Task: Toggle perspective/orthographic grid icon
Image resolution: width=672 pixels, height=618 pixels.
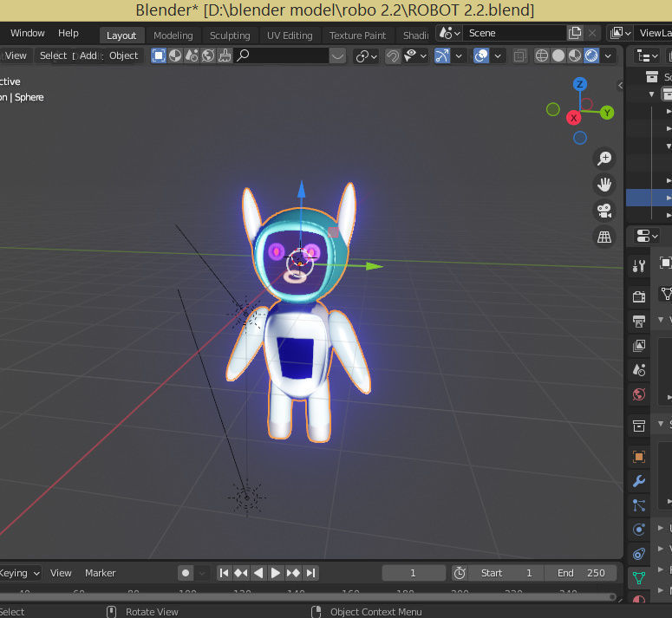Action: coord(604,237)
